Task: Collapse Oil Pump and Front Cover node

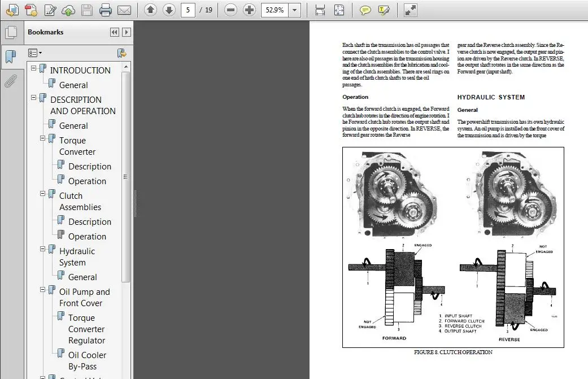Action: click(43, 290)
